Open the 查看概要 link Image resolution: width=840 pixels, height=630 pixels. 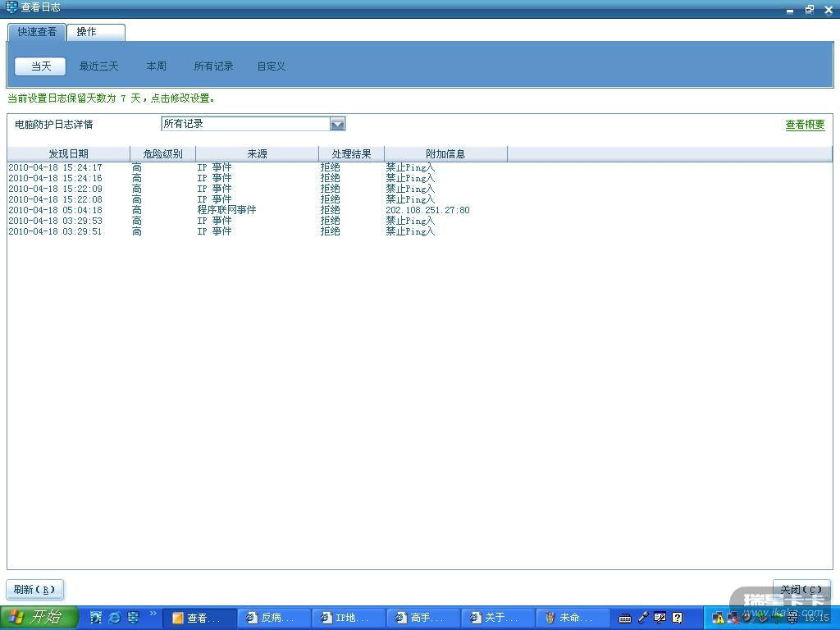tap(805, 125)
